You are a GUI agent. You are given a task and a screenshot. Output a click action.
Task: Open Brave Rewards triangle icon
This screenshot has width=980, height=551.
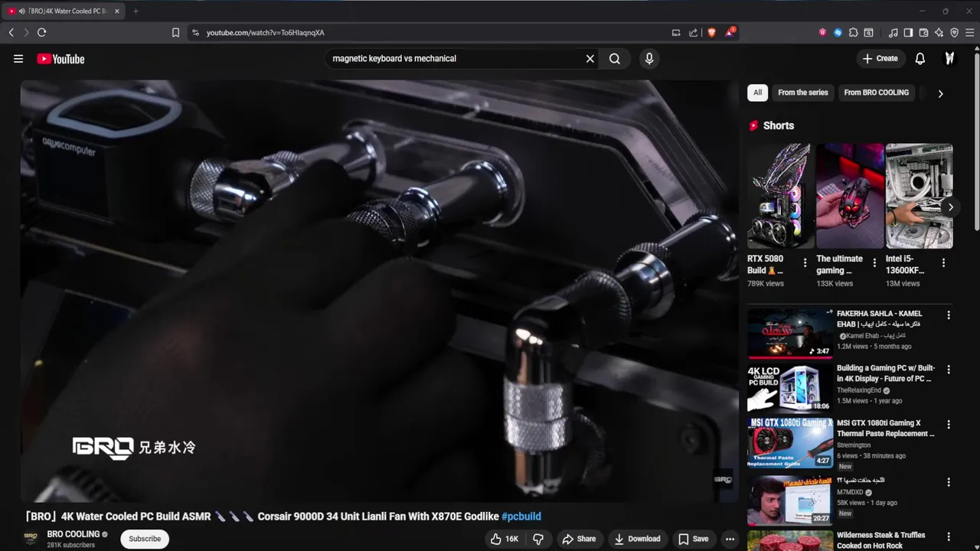tap(730, 33)
